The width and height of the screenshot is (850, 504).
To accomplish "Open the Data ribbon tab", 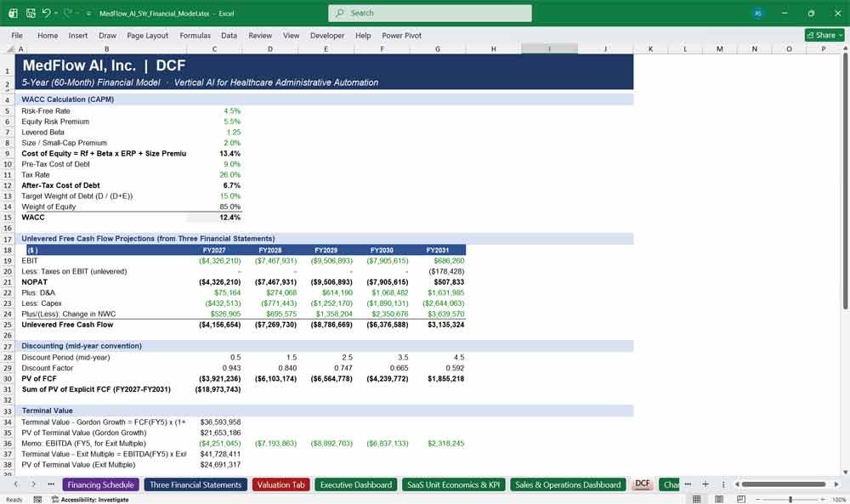I will click(229, 35).
